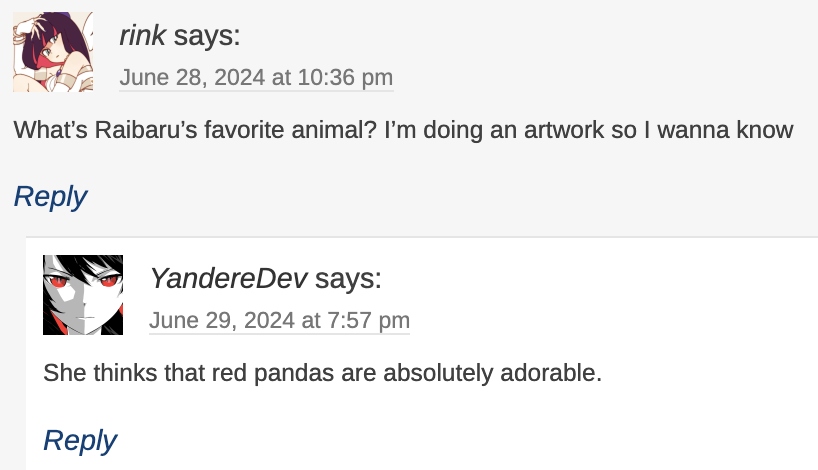Open commenter name rink

pos(142,35)
